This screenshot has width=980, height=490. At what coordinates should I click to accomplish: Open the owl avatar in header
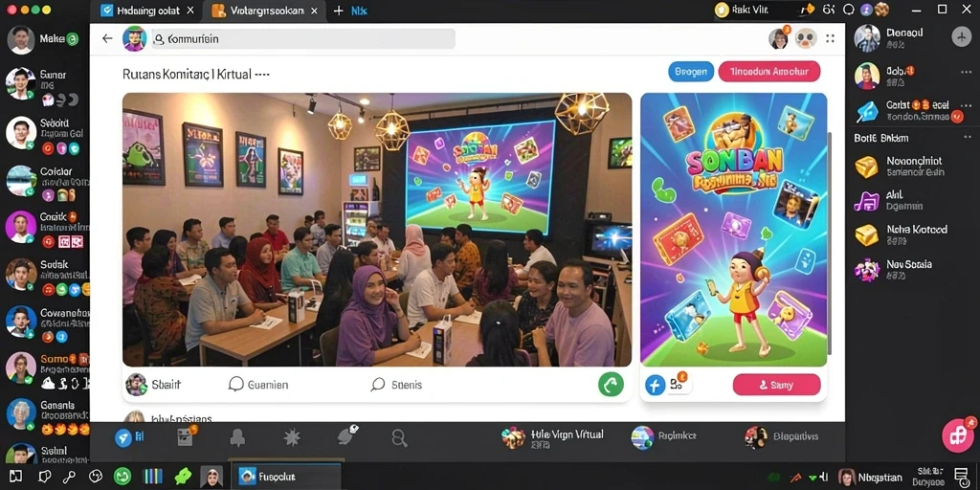pyautogui.click(x=806, y=38)
